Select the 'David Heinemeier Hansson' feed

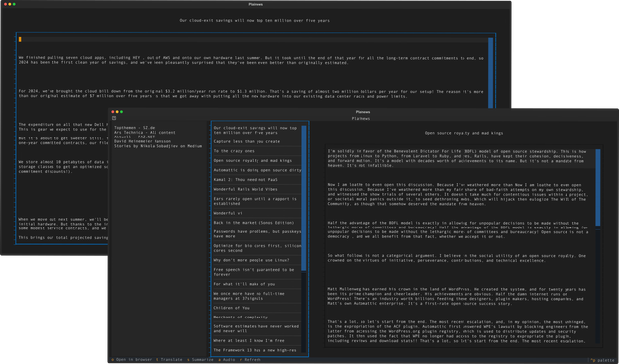pos(143,141)
